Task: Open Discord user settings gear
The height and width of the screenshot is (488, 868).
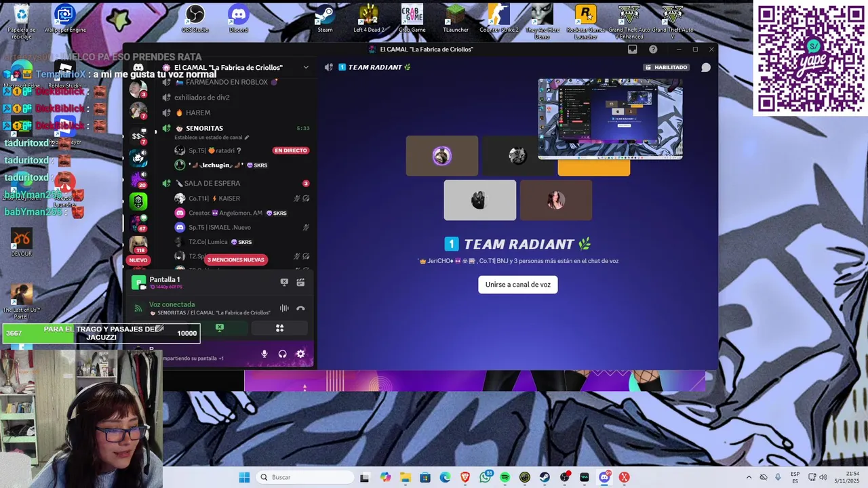Action: click(300, 354)
